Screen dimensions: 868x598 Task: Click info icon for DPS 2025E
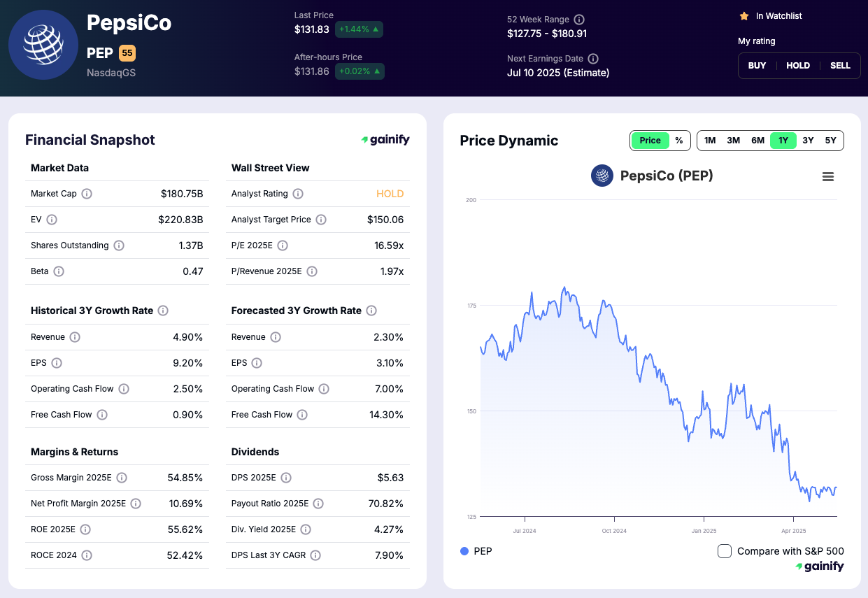click(286, 478)
